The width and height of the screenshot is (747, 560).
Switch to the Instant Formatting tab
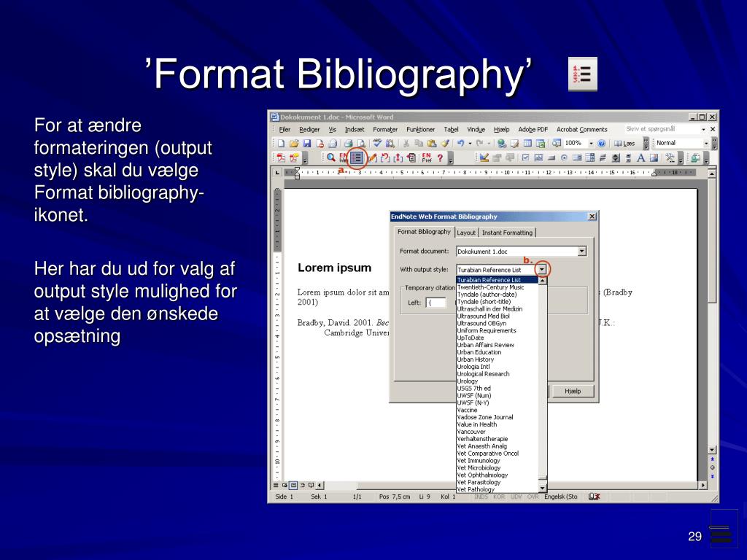coord(507,233)
